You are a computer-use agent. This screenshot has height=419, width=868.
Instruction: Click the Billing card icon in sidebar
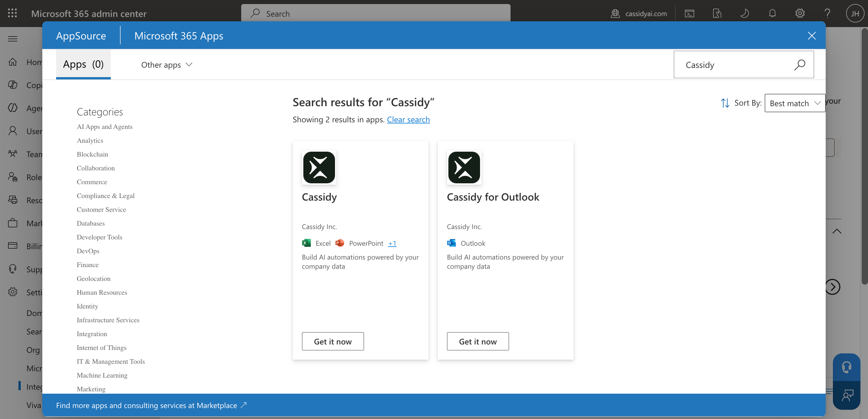[13, 246]
